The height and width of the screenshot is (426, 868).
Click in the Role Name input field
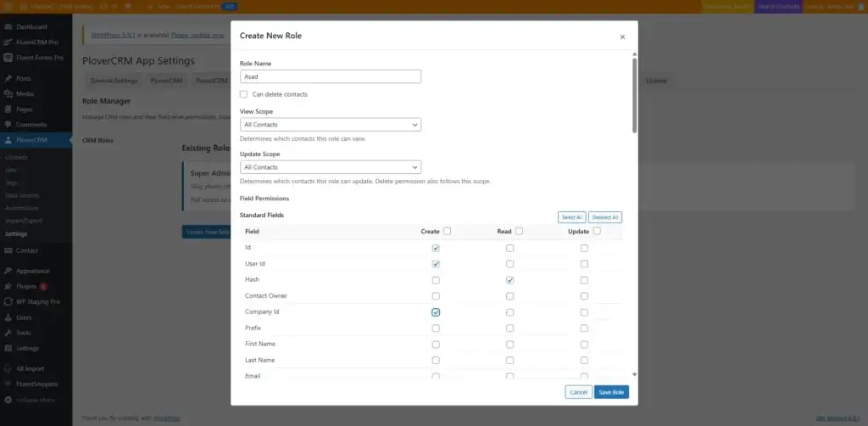coord(331,76)
